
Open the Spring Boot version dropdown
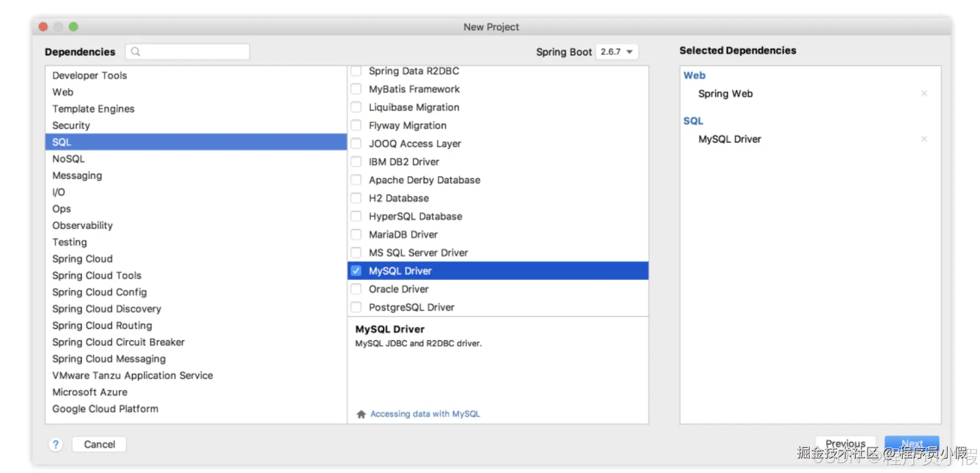617,52
